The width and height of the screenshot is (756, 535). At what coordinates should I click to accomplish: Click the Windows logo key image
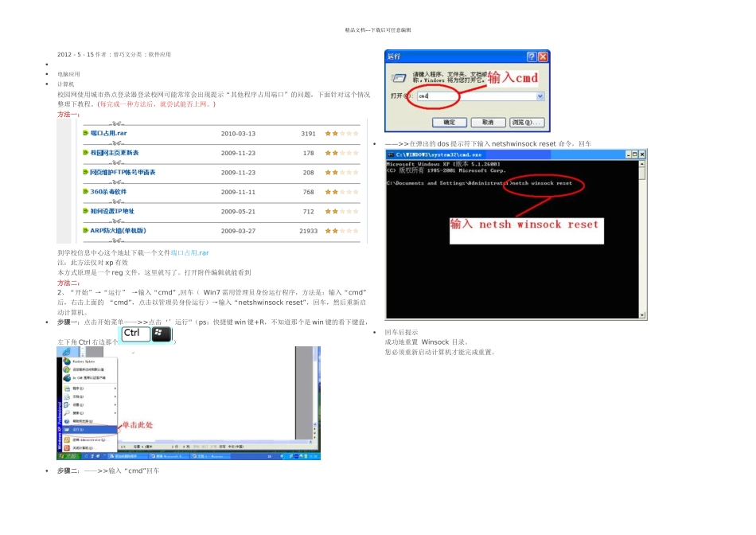click(162, 334)
